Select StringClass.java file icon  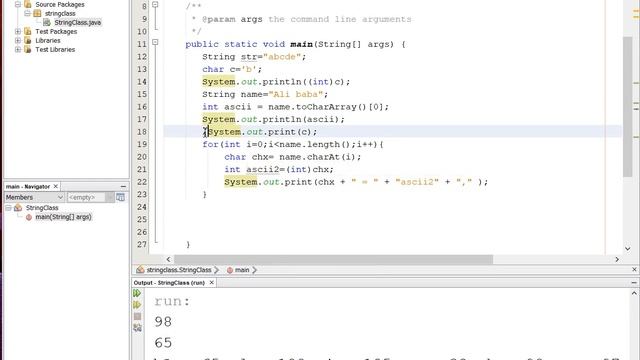[x=47, y=22]
